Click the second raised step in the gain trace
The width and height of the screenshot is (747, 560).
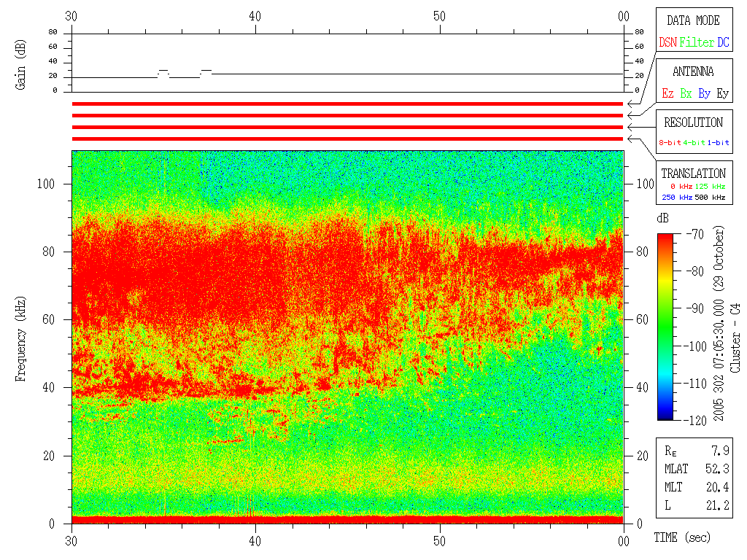[x=206, y=71]
